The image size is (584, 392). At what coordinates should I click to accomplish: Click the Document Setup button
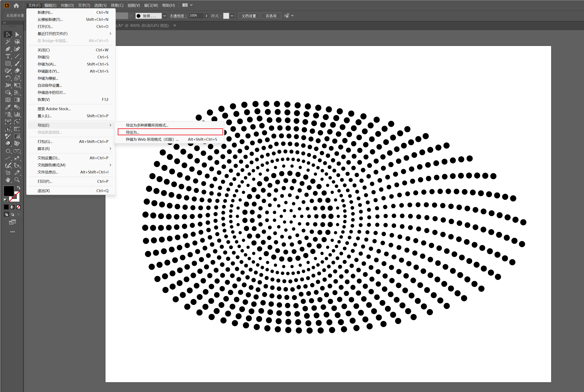[249, 16]
